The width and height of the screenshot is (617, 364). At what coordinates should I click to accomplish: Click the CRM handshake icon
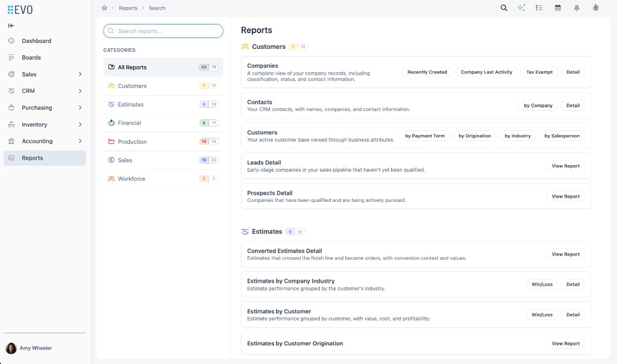click(11, 91)
